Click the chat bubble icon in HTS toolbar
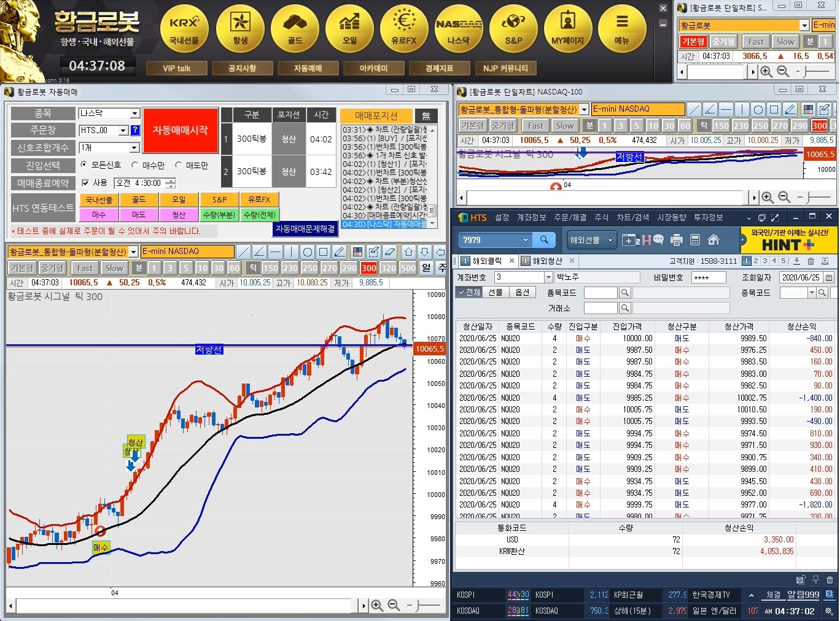 (x=658, y=240)
